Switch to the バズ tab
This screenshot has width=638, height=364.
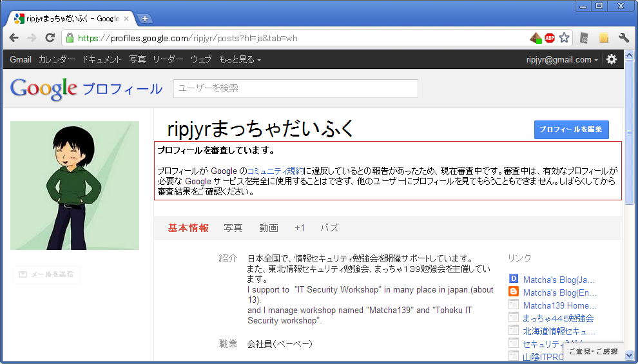(329, 228)
